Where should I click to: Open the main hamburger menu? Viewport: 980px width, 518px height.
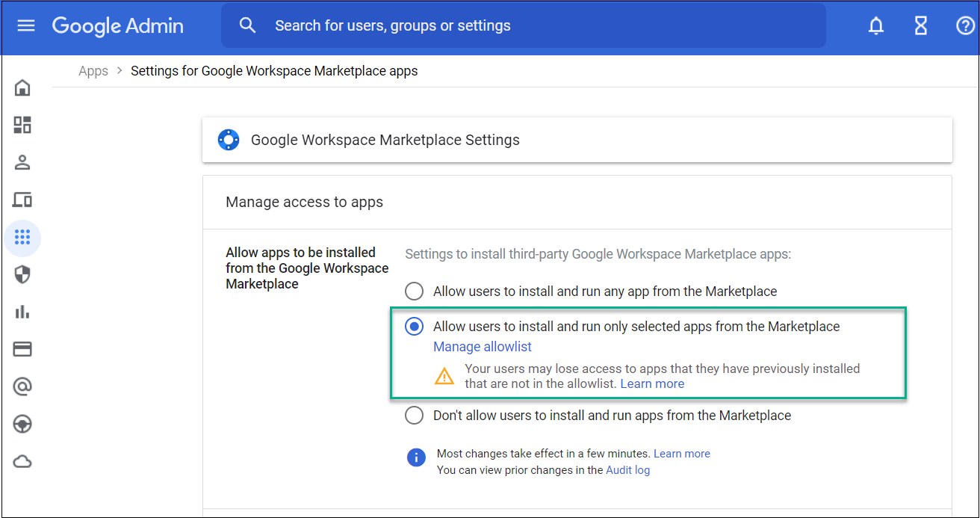click(26, 25)
